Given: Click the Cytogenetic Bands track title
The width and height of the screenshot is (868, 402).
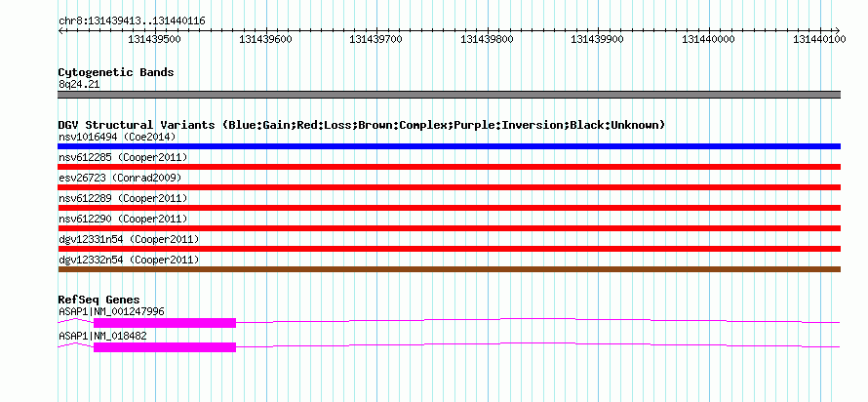Looking at the screenshot, I should coord(116,72).
